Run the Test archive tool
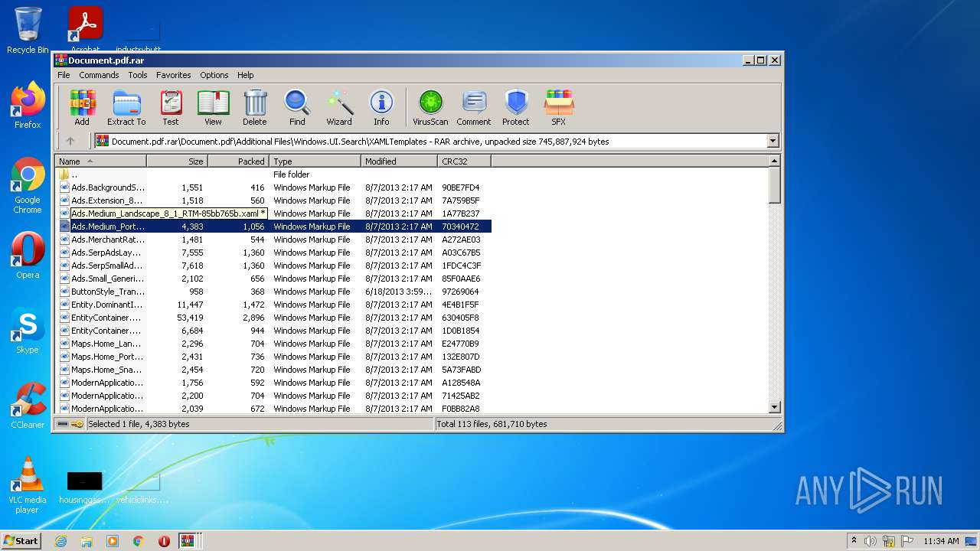This screenshot has height=551, width=980. 171,108
